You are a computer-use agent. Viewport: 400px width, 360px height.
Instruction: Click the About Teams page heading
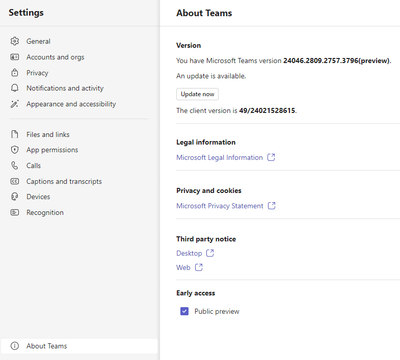coord(204,13)
